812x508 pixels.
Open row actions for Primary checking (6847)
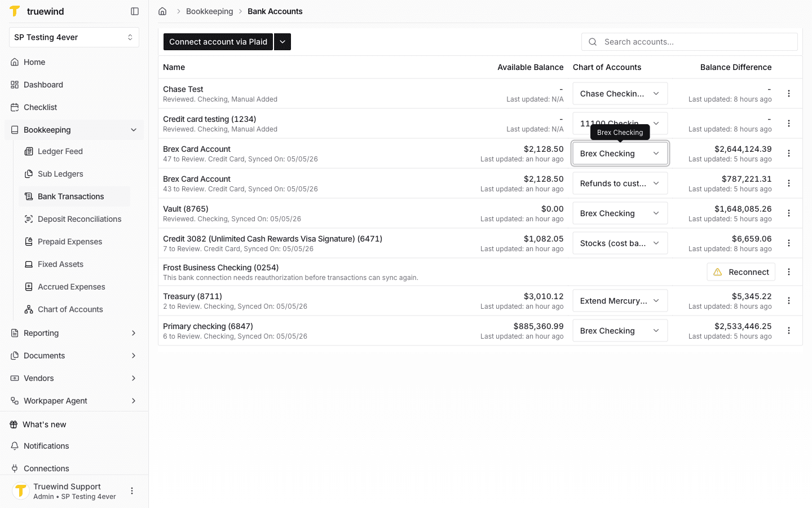click(789, 331)
